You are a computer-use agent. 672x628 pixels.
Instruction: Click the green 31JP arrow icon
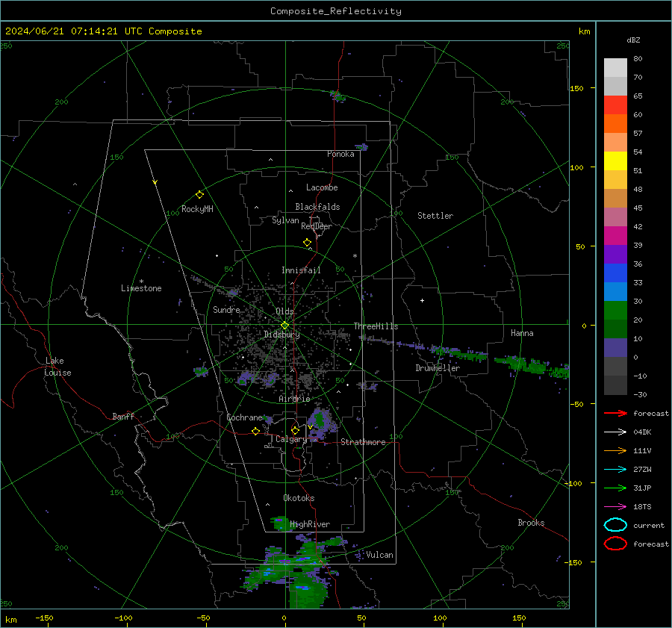tap(615, 488)
